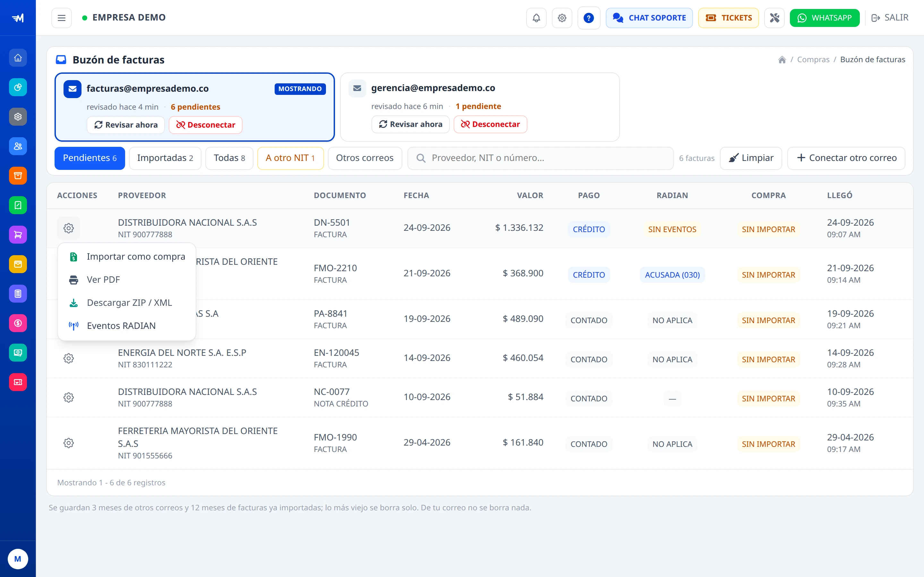Select the gerencia@empresademo.co mailbox card
This screenshot has height=577, width=924.
tap(480, 107)
